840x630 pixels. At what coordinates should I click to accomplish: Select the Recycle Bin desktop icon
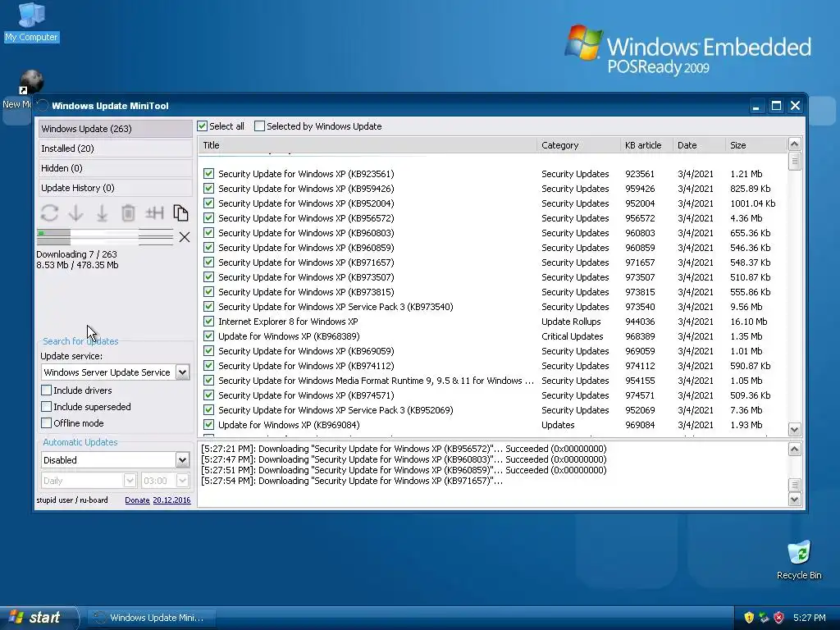click(799, 559)
